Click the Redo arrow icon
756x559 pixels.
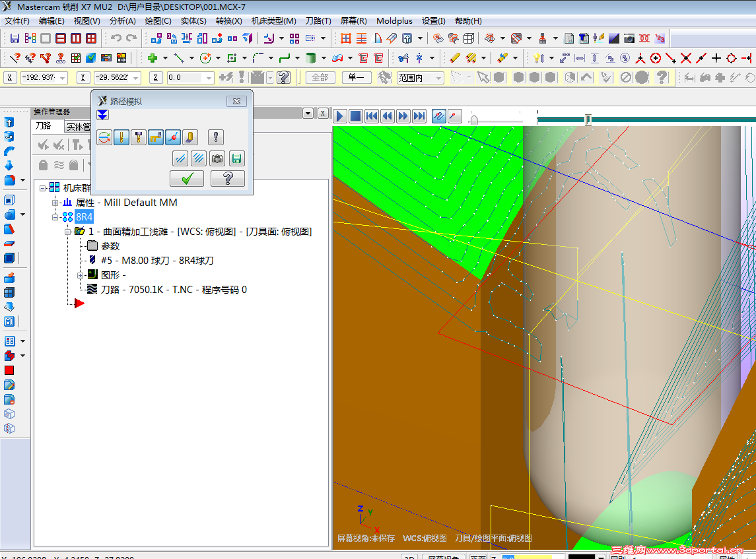pos(131,38)
